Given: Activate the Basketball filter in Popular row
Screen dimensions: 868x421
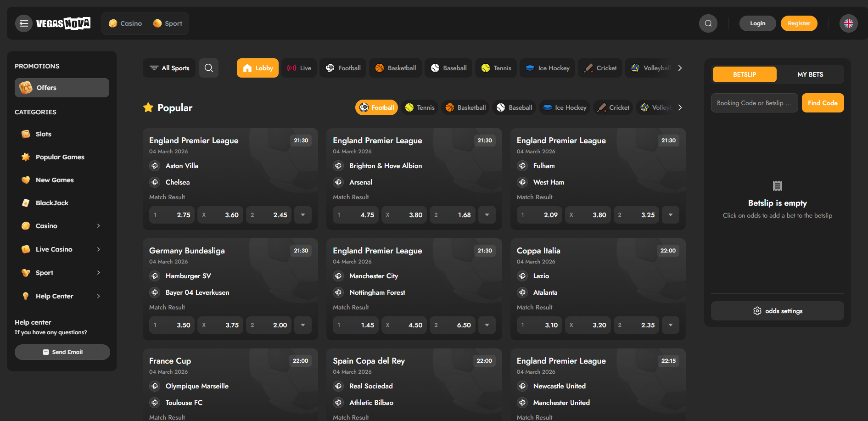Looking at the screenshot, I should (465, 107).
